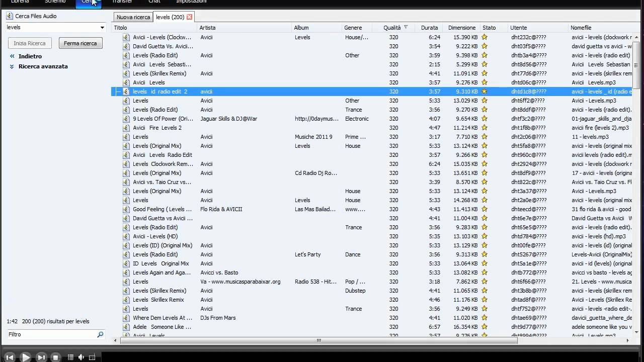The height and width of the screenshot is (362, 644).
Task: Click audio icon of 'ID Levels Original Mix' row
Action: point(126,263)
